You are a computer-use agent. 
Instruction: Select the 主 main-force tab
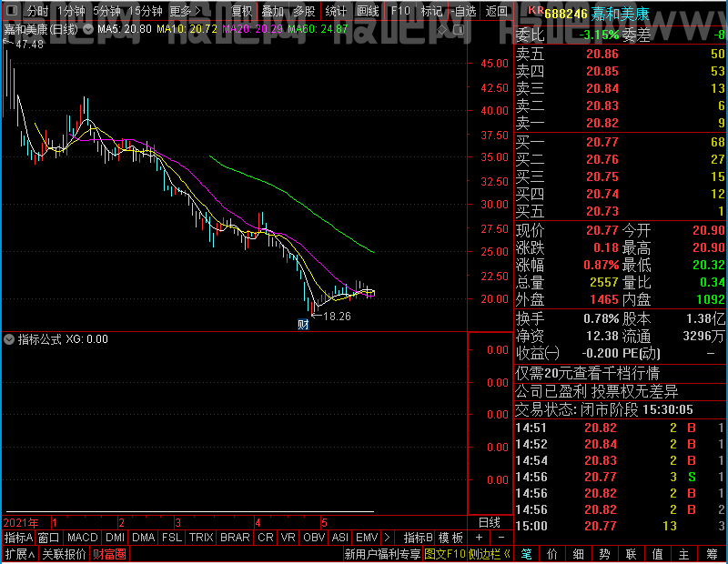point(684,554)
